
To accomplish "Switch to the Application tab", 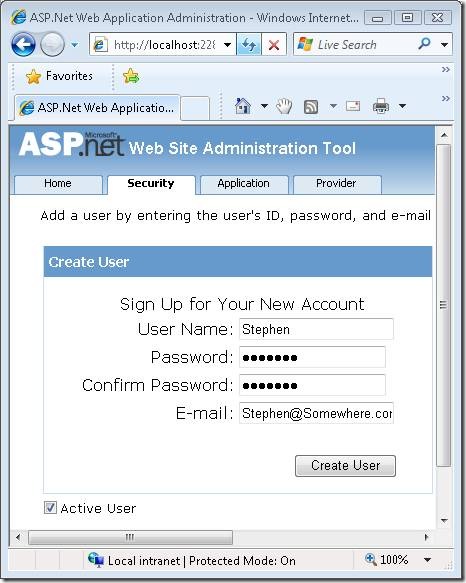I will click(x=244, y=184).
